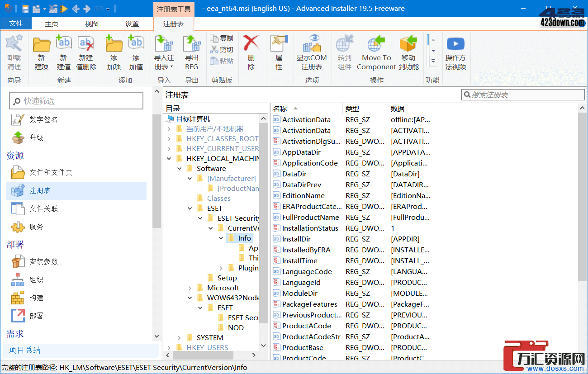Viewport: 588px width, 374px height.
Task: Select the Classes key in tree
Action: click(x=219, y=198)
